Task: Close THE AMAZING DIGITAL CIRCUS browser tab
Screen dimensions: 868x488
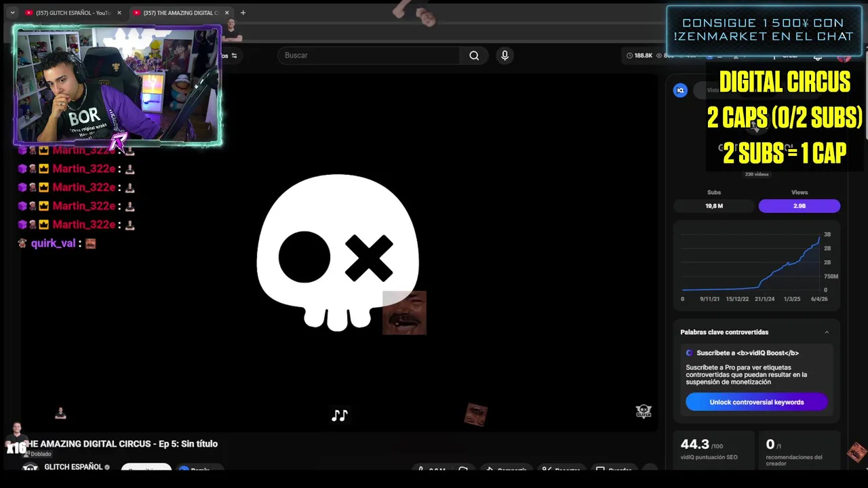Action: coord(226,13)
